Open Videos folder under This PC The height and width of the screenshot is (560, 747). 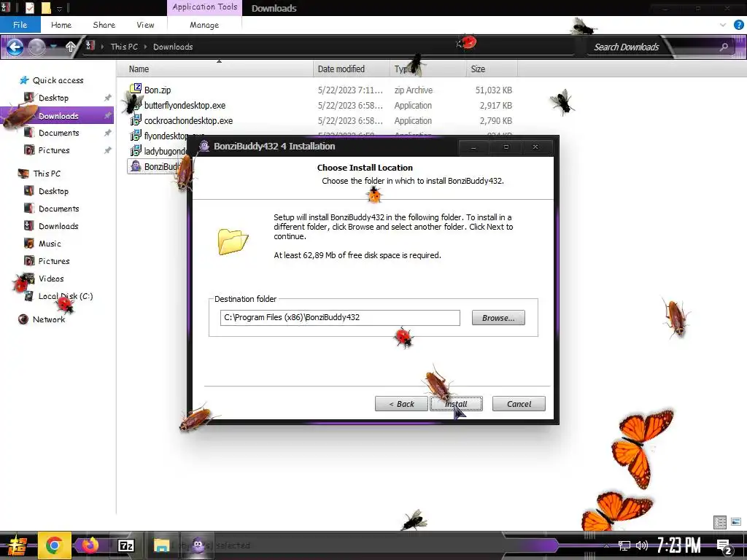click(51, 279)
